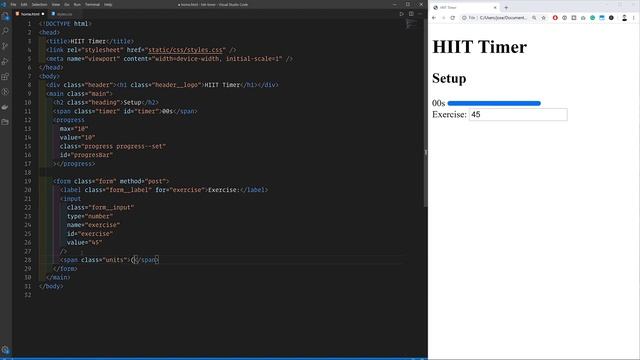Follow the static/css/styles.css link in code
The image size is (640, 360).
point(185,50)
